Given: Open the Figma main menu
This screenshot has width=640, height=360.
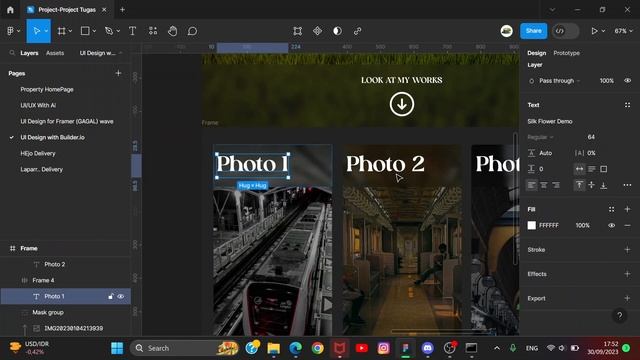Looking at the screenshot, I should coord(13,31).
